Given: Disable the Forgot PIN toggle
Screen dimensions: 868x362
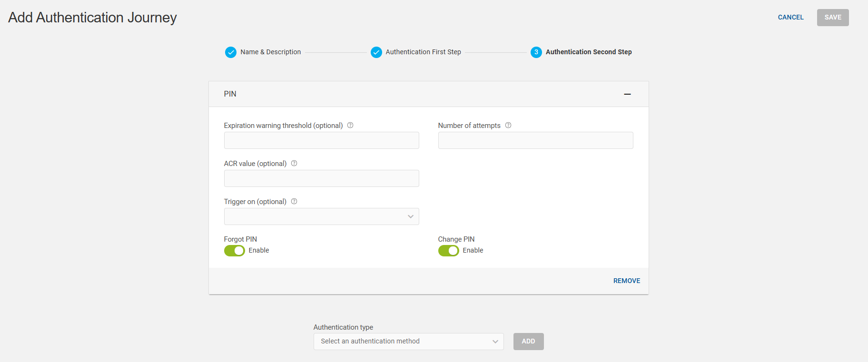Looking at the screenshot, I should coord(235,251).
